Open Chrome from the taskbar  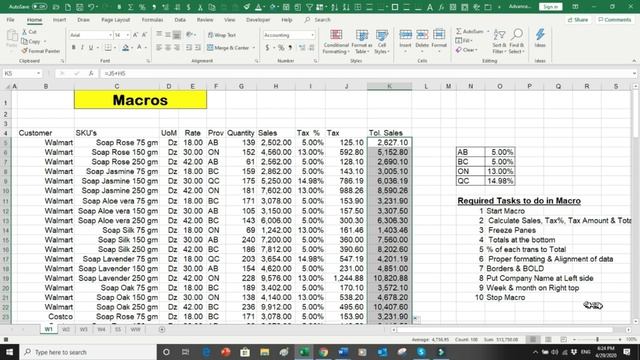(x=323, y=352)
